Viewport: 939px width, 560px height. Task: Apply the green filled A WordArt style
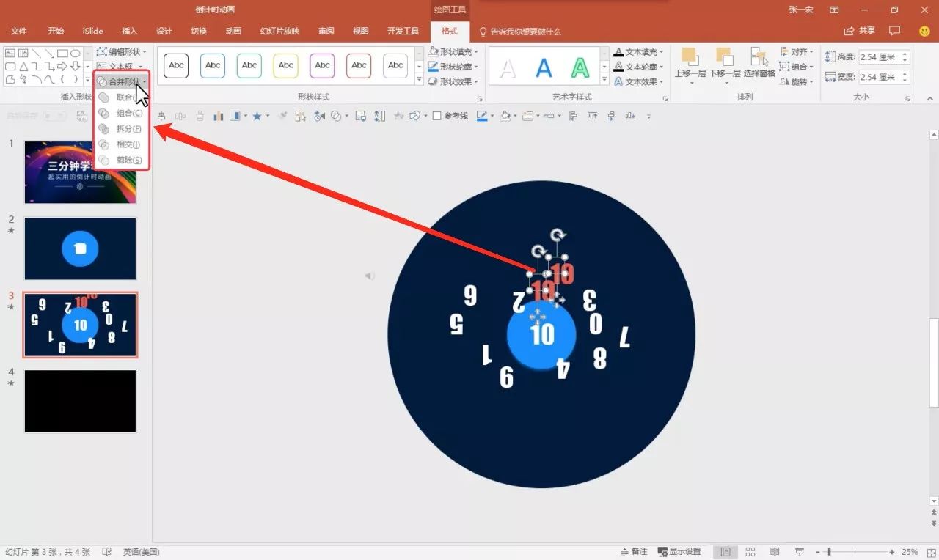pos(580,68)
